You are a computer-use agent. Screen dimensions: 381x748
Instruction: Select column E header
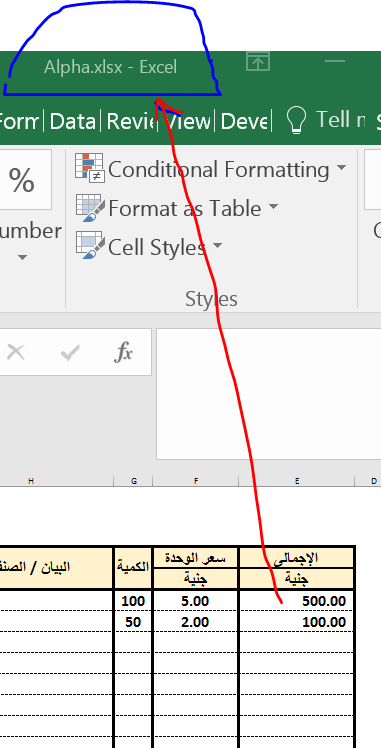point(297,481)
